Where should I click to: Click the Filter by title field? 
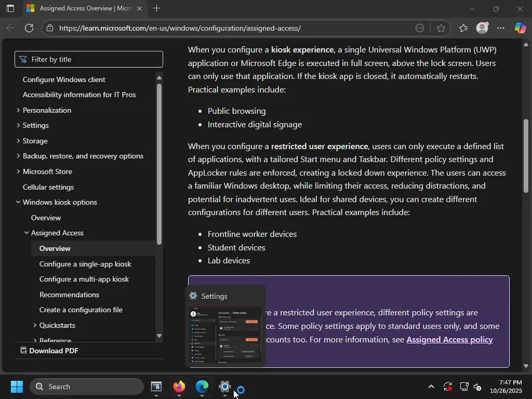click(89, 59)
